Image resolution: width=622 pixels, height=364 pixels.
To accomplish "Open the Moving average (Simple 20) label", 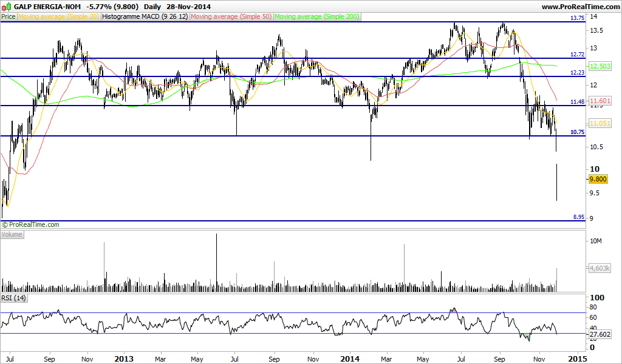I will pyautogui.click(x=58, y=16).
